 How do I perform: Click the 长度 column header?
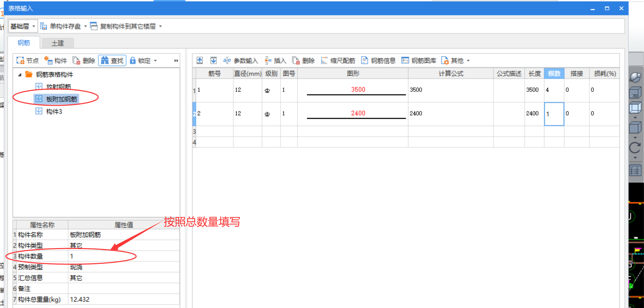(535, 74)
